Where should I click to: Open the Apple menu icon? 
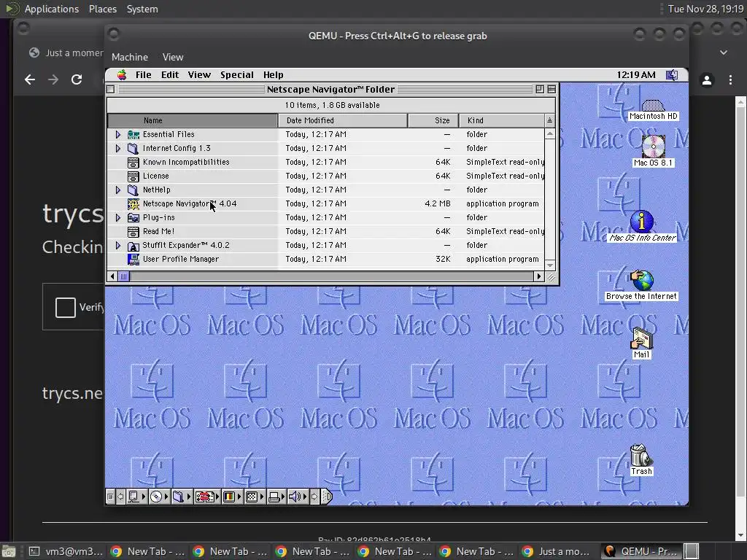click(122, 75)
